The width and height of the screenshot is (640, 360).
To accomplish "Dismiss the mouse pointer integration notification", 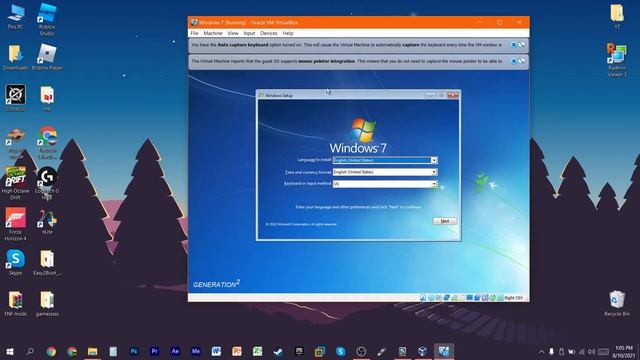I will 514,61.
